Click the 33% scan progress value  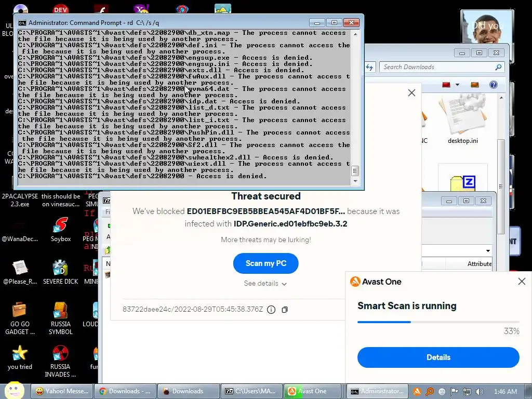[511, 331]
